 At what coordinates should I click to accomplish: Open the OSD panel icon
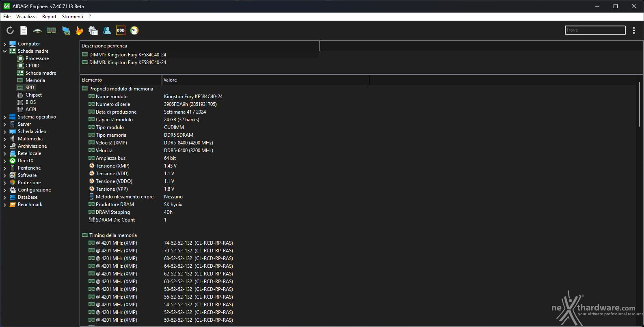pos(121,30)
